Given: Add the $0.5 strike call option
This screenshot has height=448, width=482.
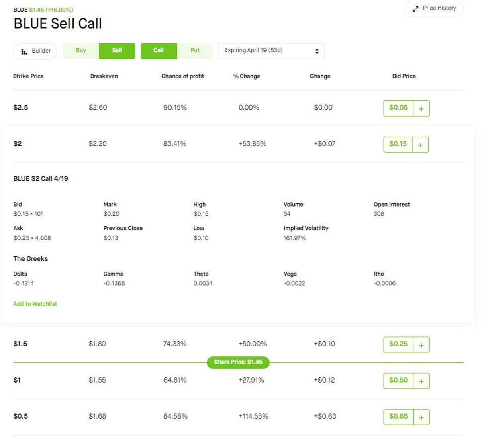Looking at the screenshot, I should pyautogui.click(x=421, y=417).
